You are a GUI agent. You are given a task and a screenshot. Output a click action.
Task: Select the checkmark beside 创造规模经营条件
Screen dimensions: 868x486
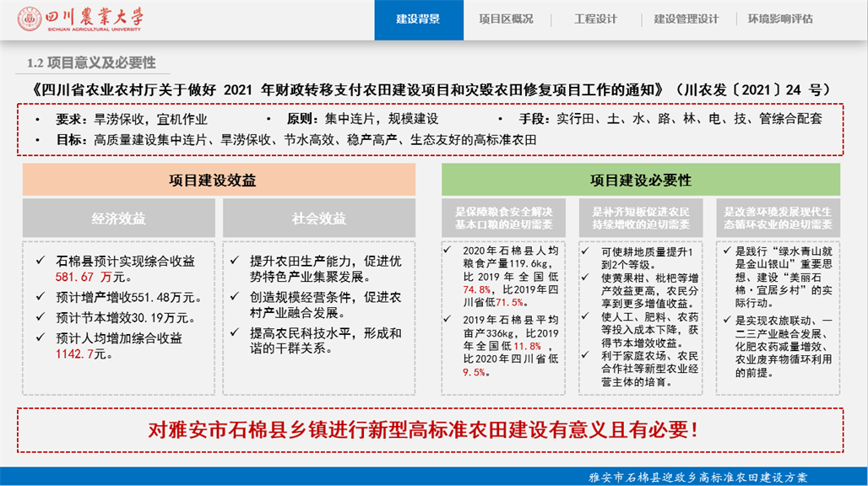point(233,296)
